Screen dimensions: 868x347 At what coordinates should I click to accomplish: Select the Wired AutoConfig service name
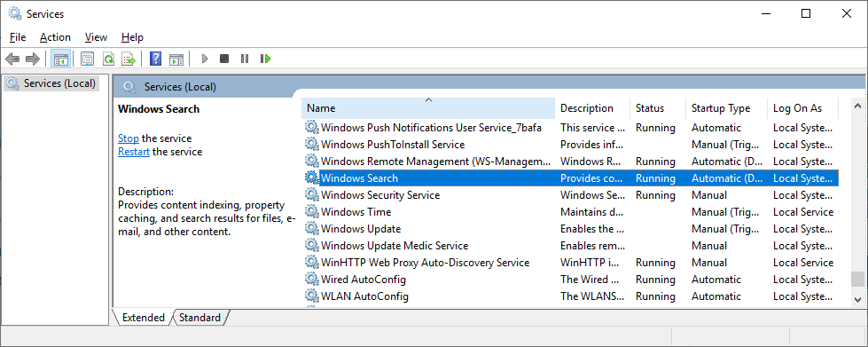point(364,280)
